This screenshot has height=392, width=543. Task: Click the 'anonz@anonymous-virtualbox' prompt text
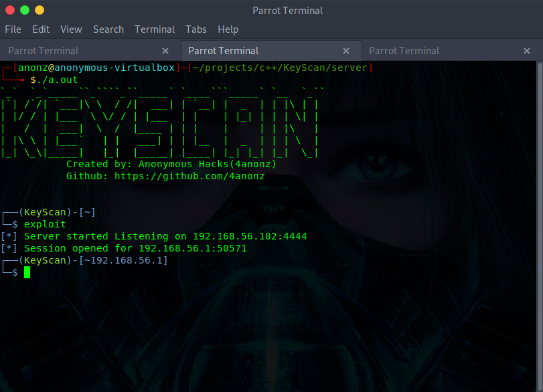pyautogui.click(x=96, y=68)
